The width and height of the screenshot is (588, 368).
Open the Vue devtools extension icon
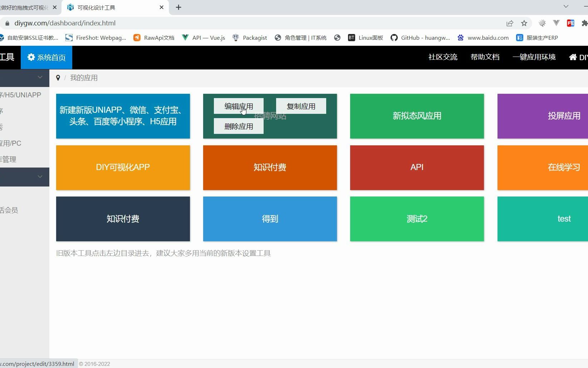coord(556,23)
